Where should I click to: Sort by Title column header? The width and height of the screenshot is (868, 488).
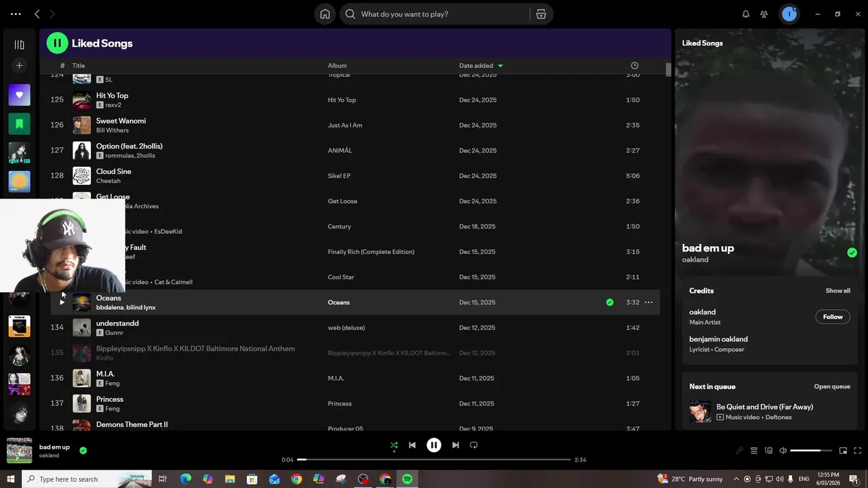79,66
